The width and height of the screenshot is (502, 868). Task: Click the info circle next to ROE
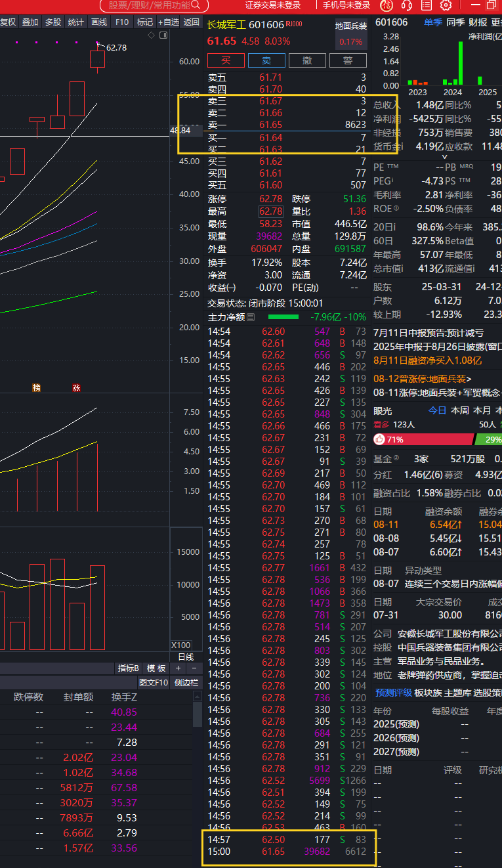click(x=396, y=209)
